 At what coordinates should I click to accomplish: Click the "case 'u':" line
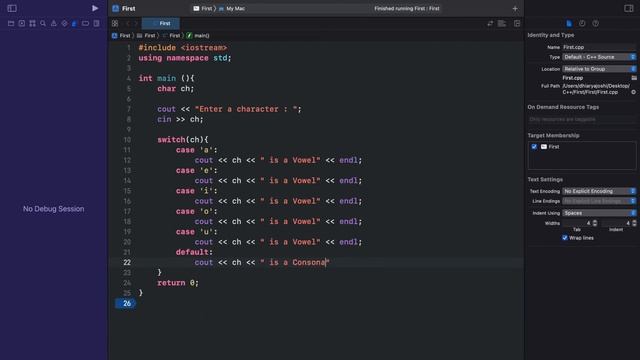click(x=197, y=232)
